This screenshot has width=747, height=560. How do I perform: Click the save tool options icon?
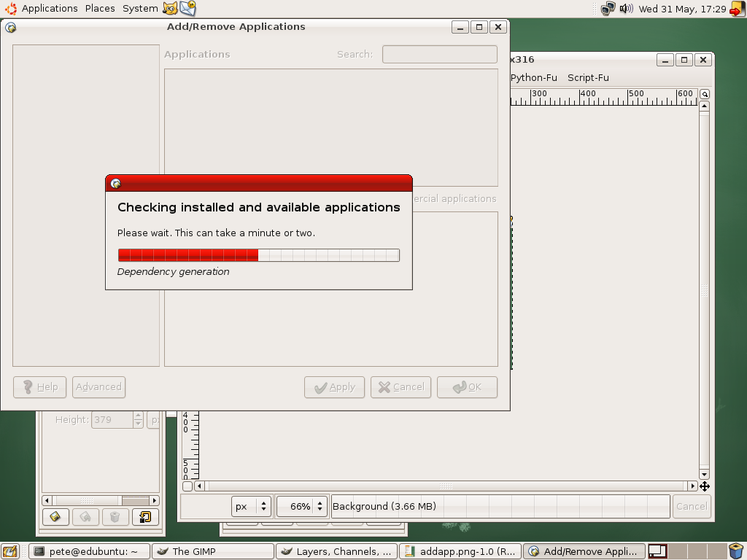click(55, 517)
